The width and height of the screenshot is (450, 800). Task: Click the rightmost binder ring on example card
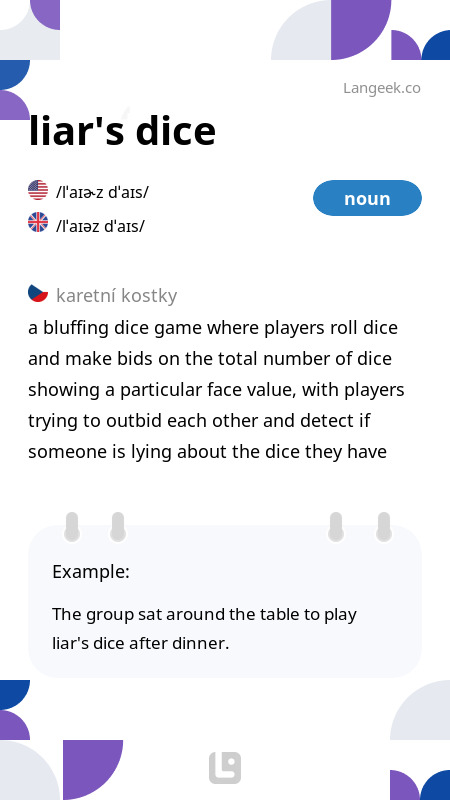[x=384, y=527]
